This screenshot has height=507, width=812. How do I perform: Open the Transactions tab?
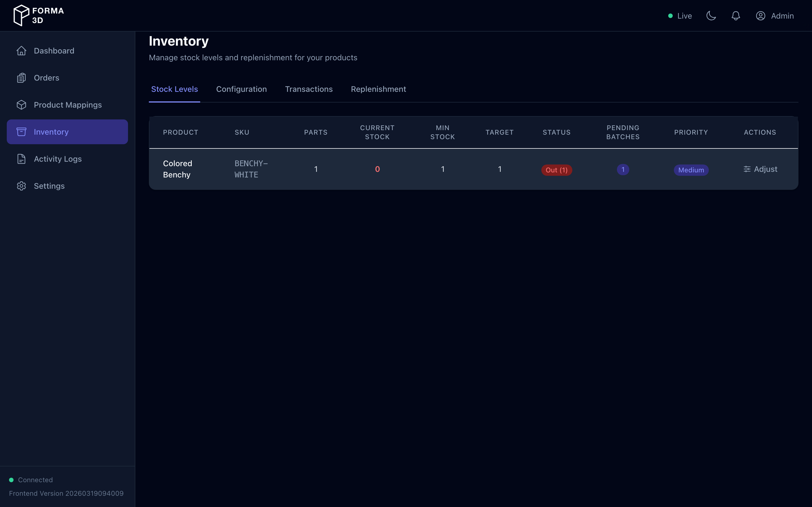pos(309,89)
